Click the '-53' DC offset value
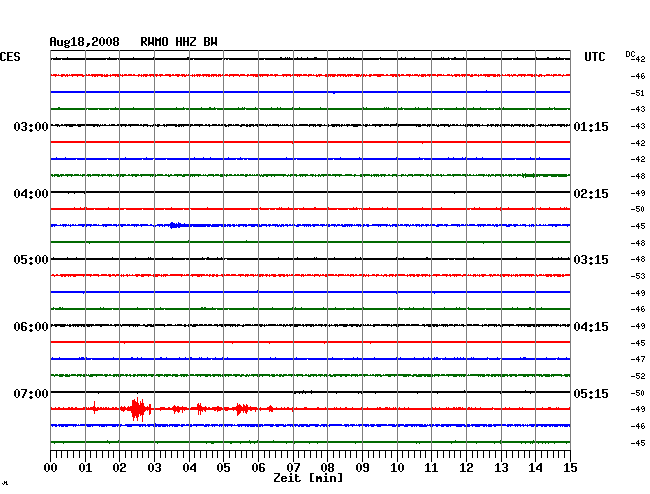 coord(638,276)
